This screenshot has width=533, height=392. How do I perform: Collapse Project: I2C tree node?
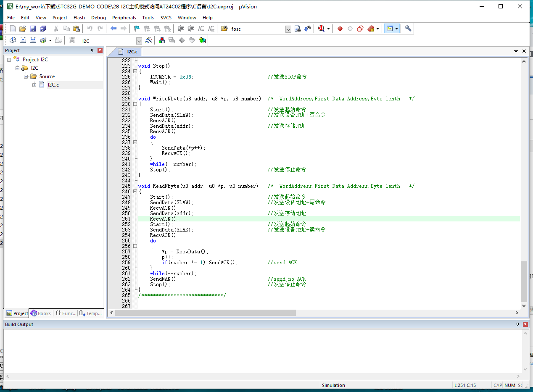click(x=9, y=60)
